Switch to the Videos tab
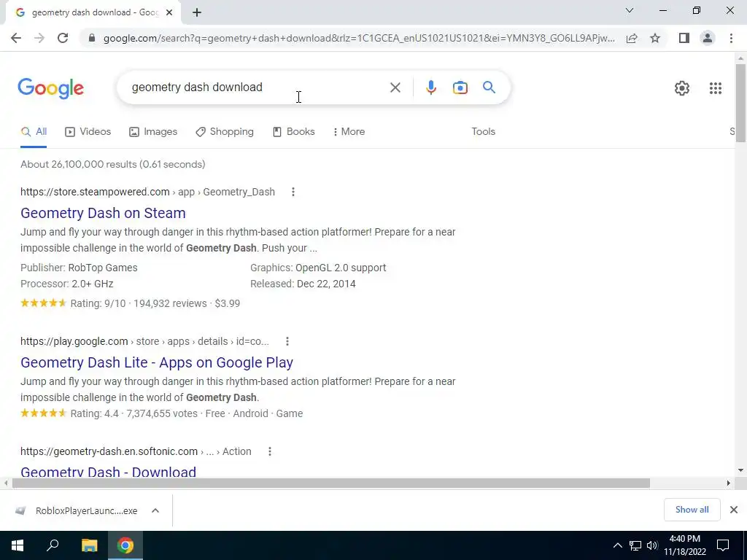 (x=88, y=132)
